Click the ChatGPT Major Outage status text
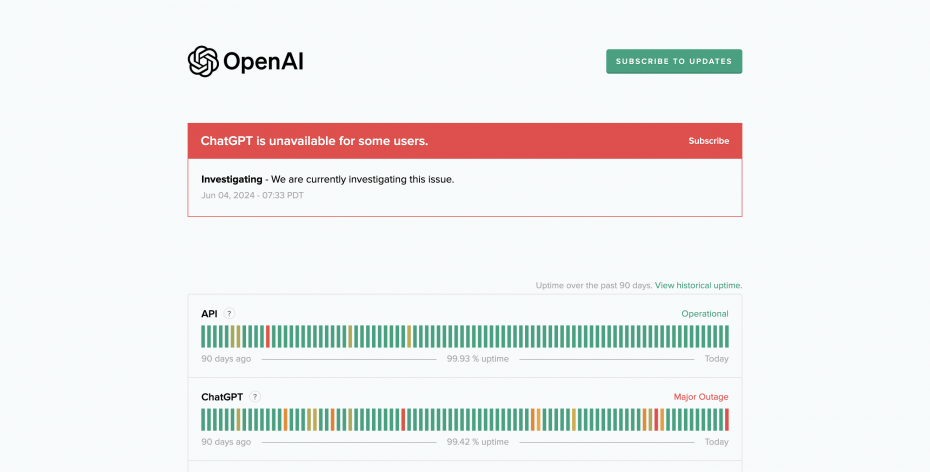 coord(700,397)
